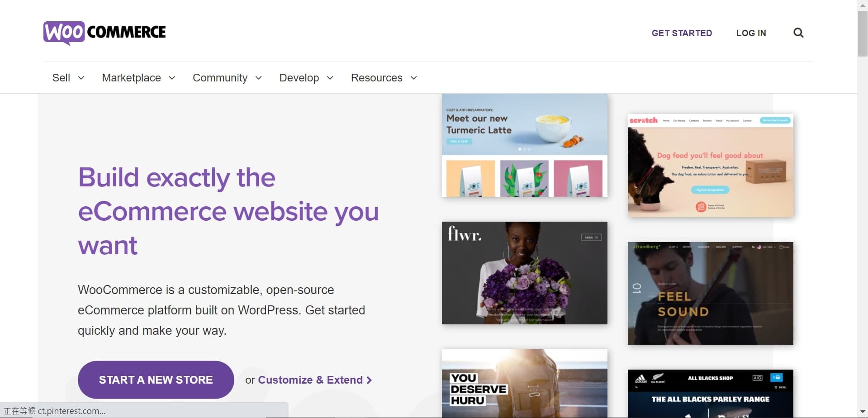Screen dimensions: 868x418
Task: Click the LOG IN link
Action: 751,33
